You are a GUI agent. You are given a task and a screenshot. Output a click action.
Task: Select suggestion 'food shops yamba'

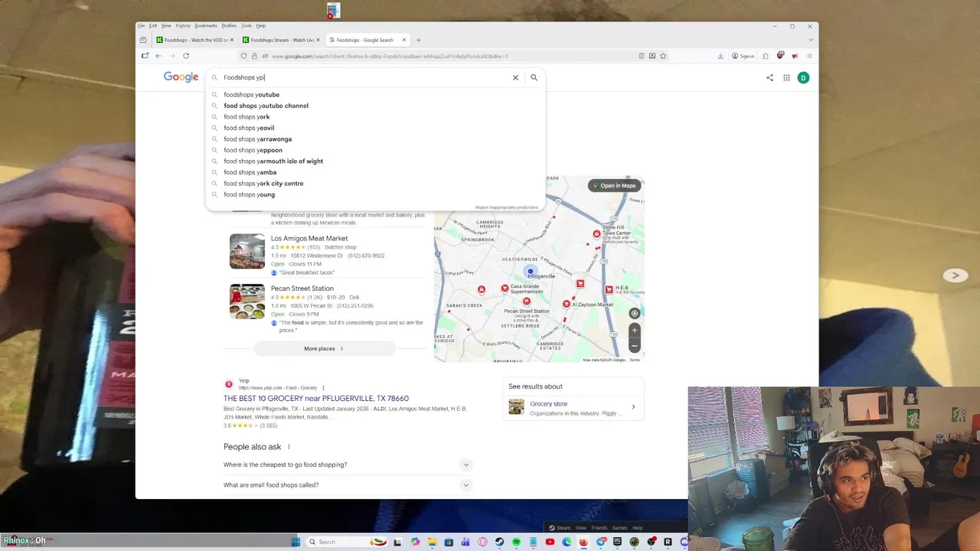tap(375, 172)
